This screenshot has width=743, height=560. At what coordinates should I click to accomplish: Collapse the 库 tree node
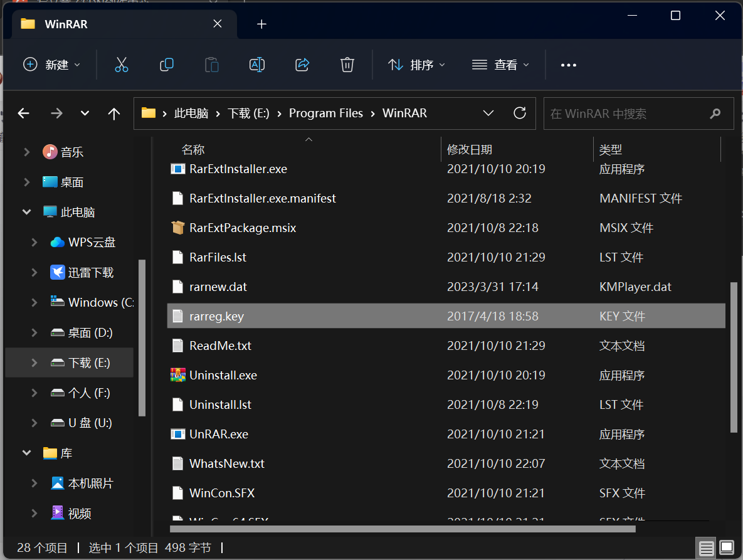(26, 453)
